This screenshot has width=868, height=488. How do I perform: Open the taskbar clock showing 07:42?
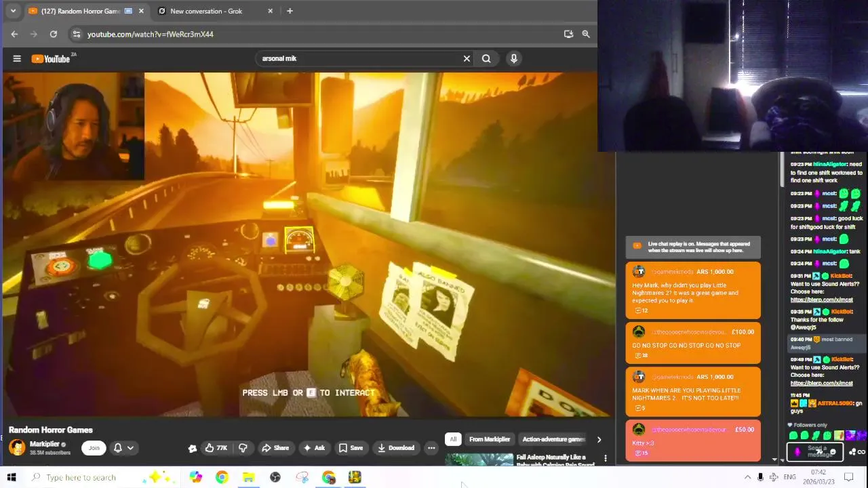tap(818, 477)
